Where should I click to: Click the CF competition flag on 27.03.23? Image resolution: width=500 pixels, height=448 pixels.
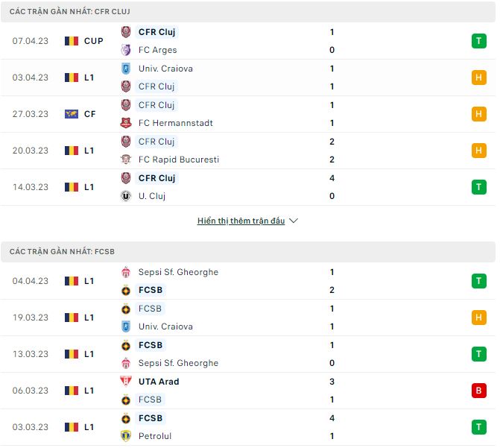(x=72, y=114)
